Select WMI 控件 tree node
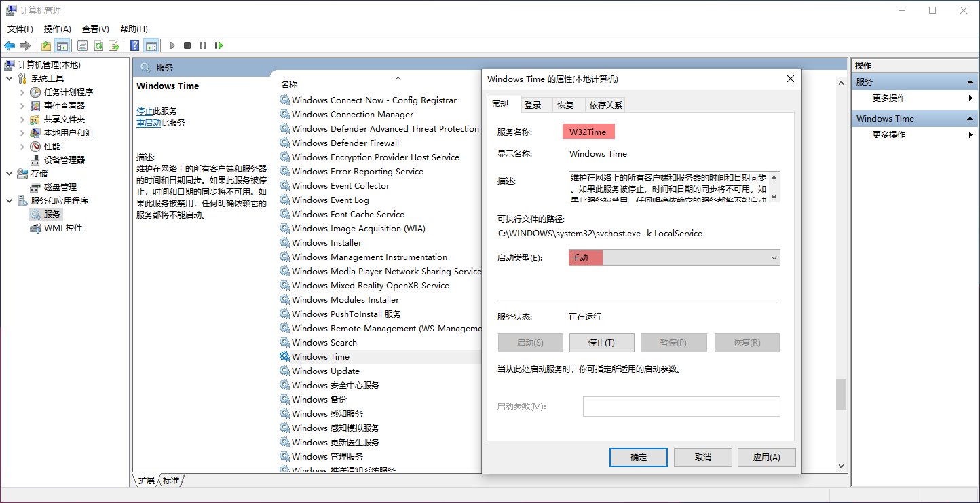Viewport: 980px width, 503px height. 63,227
